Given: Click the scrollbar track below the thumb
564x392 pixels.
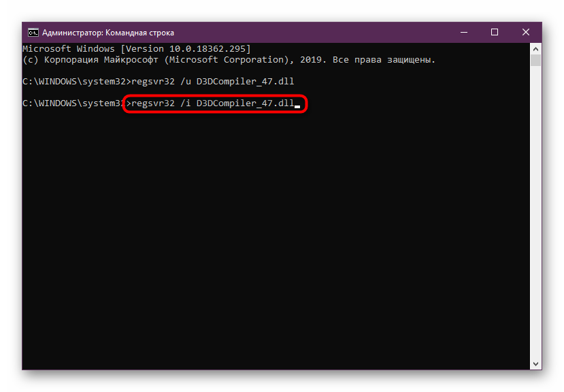Looking at the screenshot, I should click(536, 204).
